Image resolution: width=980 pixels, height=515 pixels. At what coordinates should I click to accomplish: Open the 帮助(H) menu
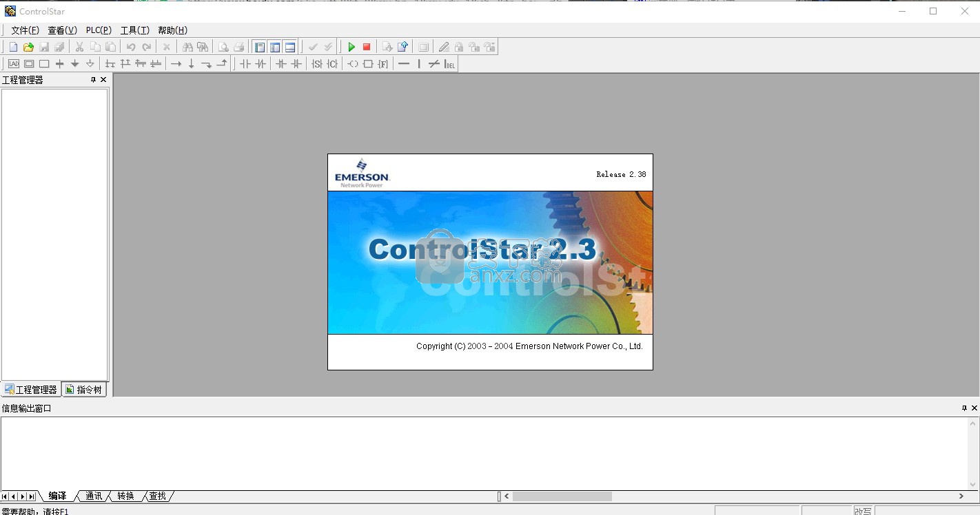[172, 30]
